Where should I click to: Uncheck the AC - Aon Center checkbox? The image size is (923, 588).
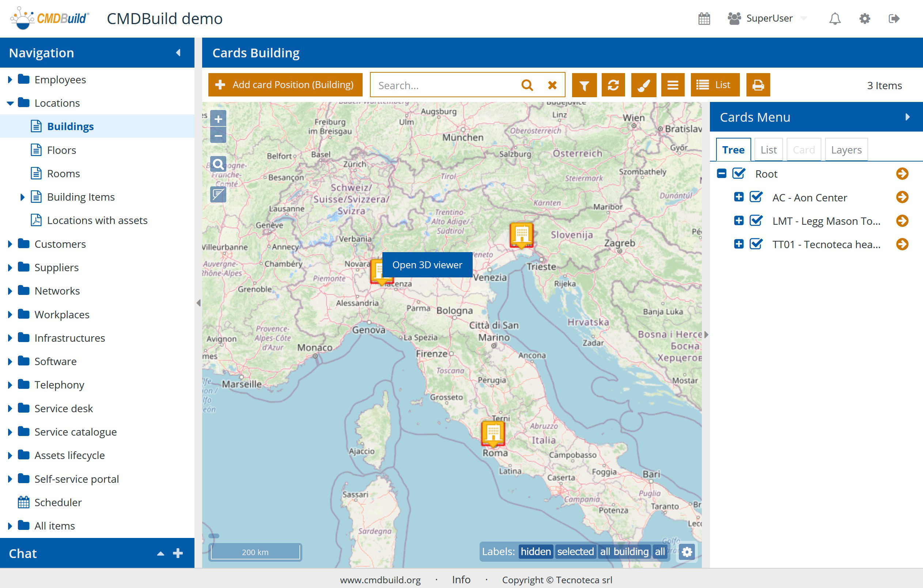click(x=756, y=197)
